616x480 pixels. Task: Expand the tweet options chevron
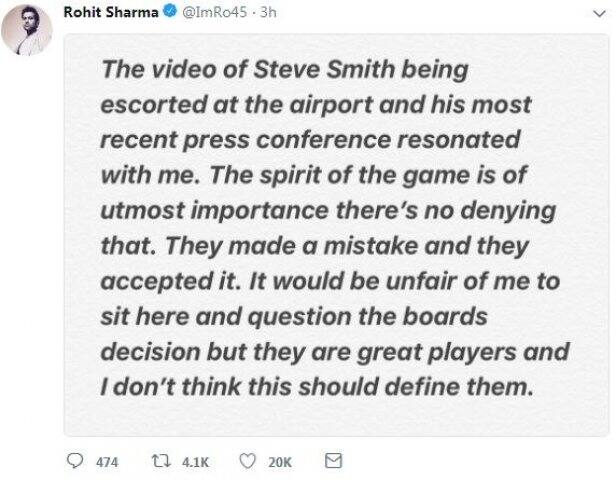click(x=599, y=15)
